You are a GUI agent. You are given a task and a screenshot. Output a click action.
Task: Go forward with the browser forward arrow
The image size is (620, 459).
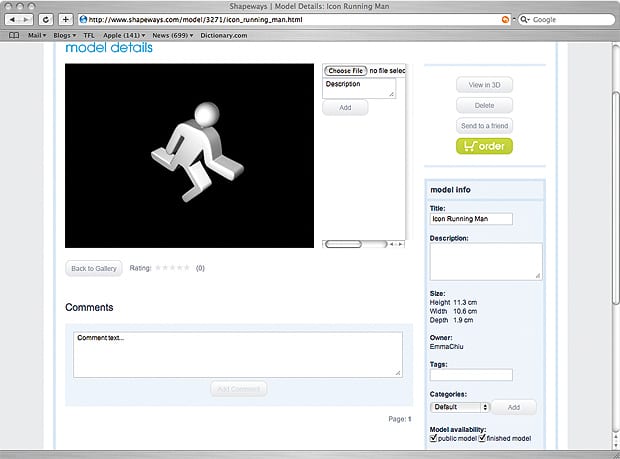26,19
